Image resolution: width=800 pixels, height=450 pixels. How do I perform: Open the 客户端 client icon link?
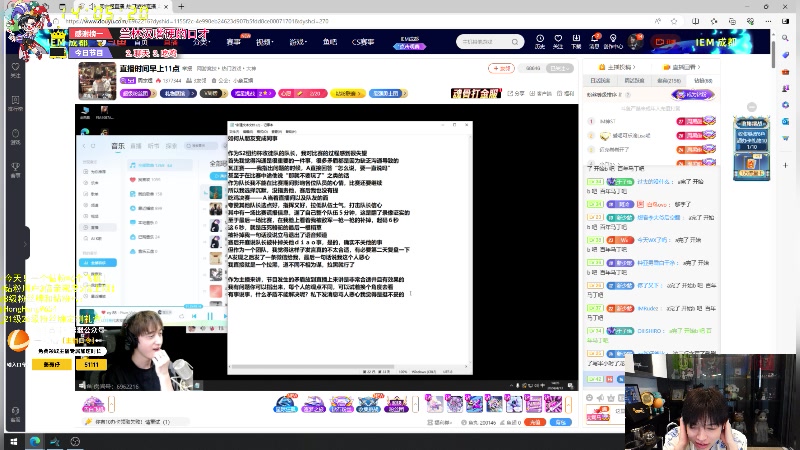pyautogui.click(x=541, y=93)
